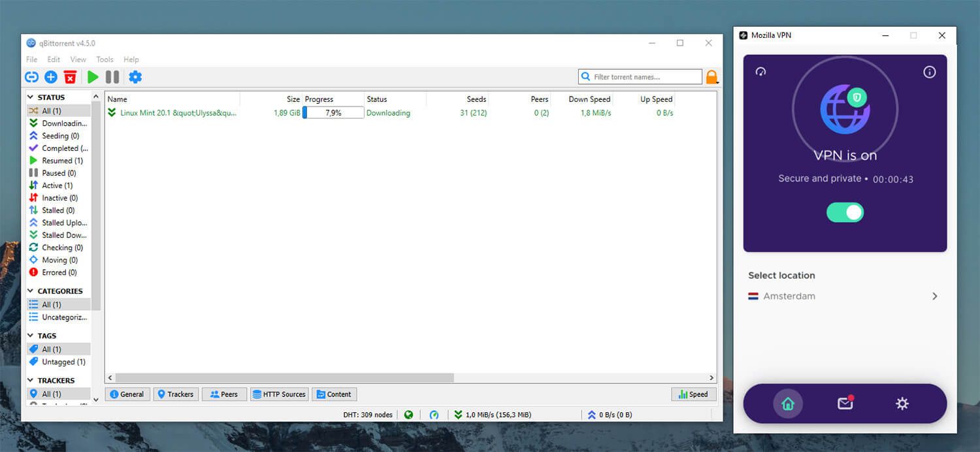
Task: Click the globe connection status icon
Action: point(408,415)
